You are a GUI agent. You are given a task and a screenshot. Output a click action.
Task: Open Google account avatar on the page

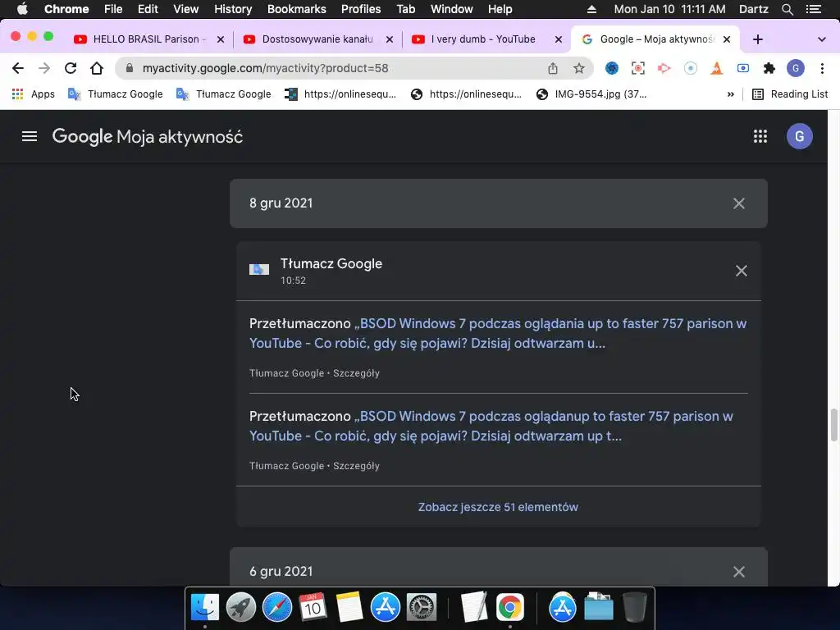[799, 136]
